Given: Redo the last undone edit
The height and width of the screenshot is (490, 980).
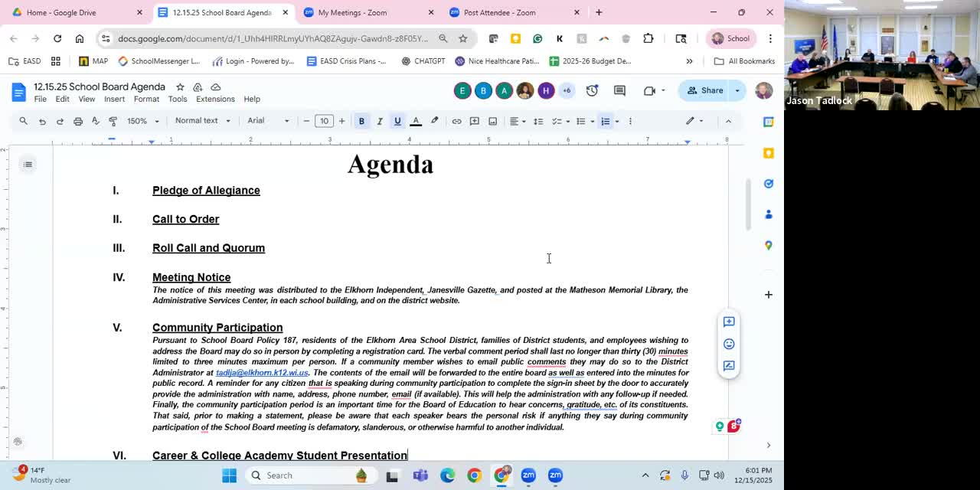Looking at the screenshot, I should [x=60, y=121].
